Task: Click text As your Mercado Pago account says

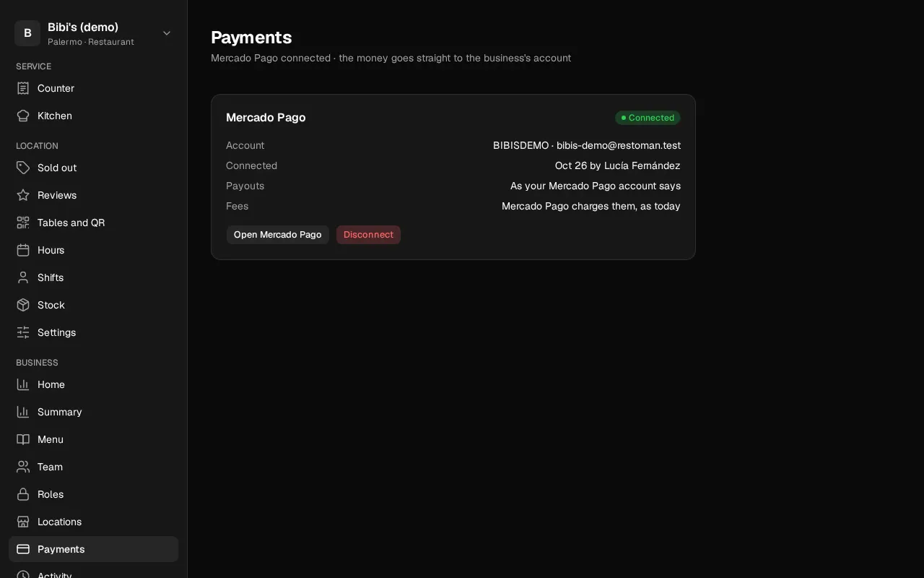Action: (x=596, y=186)
